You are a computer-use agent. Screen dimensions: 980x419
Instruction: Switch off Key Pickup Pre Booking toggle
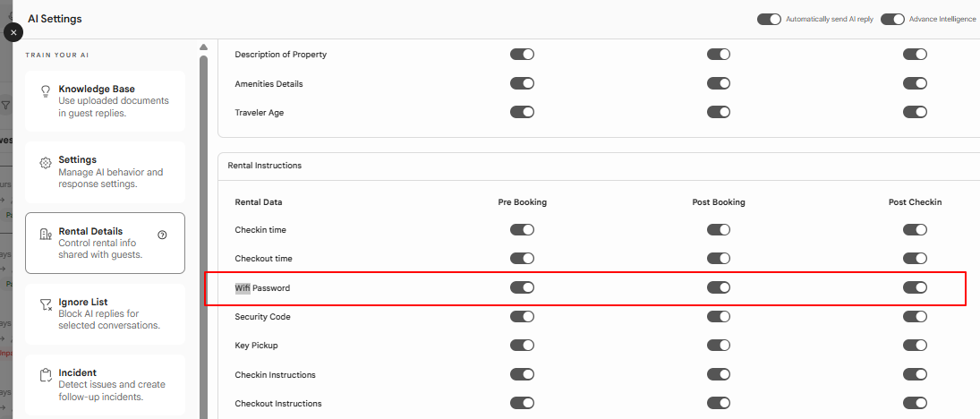point(522,346)
